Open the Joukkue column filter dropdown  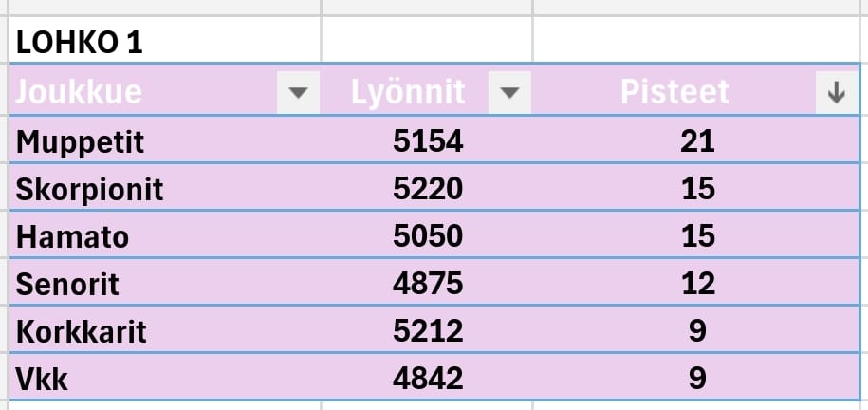click(x=299, y=93)
